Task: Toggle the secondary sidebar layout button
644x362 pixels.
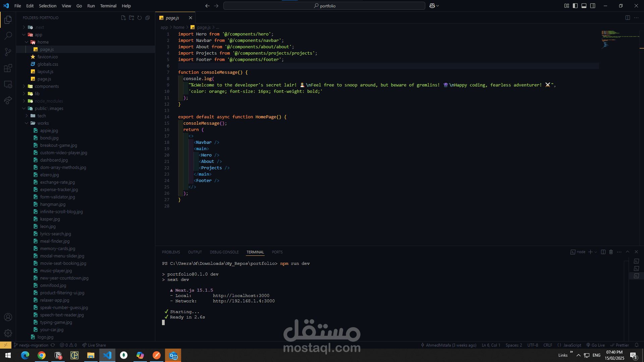Action: 593,6
